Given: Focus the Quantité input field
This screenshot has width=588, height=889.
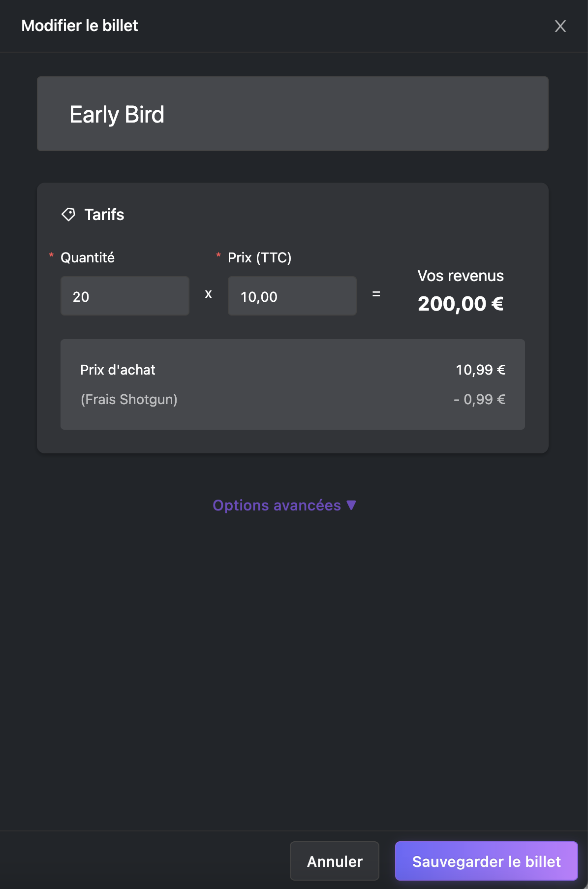Looking at the screenshot, I should 125,296.
